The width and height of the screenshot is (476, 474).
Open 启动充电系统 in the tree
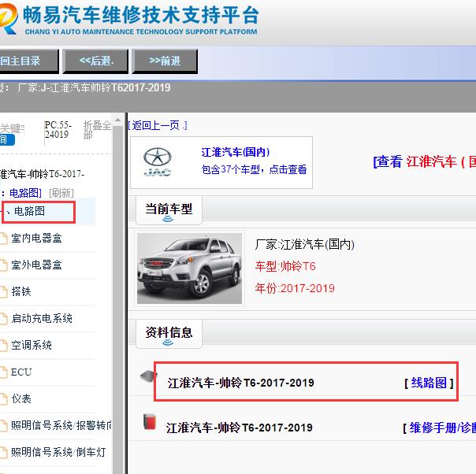tap(42, 318)
